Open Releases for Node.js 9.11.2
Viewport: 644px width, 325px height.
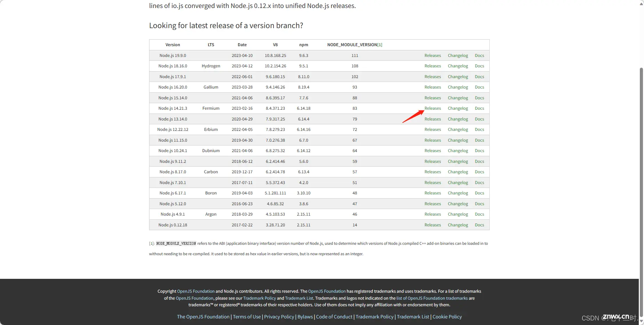pos(432,161)
